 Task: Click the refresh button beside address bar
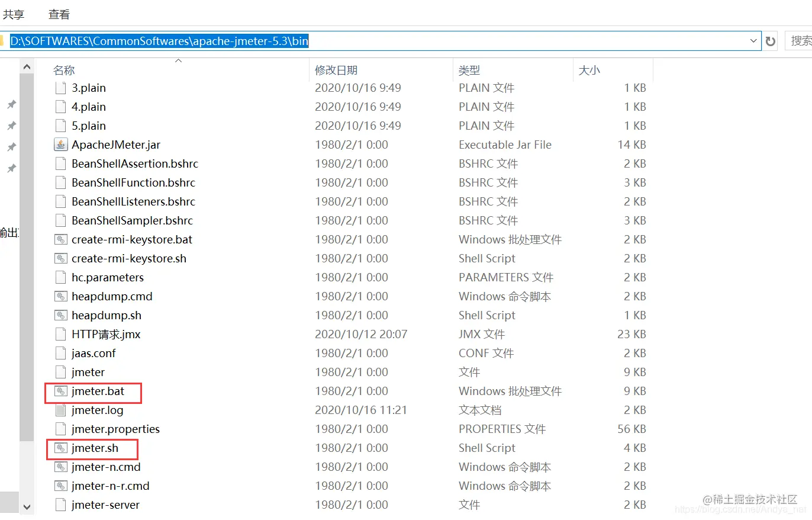tap(770, 41)
